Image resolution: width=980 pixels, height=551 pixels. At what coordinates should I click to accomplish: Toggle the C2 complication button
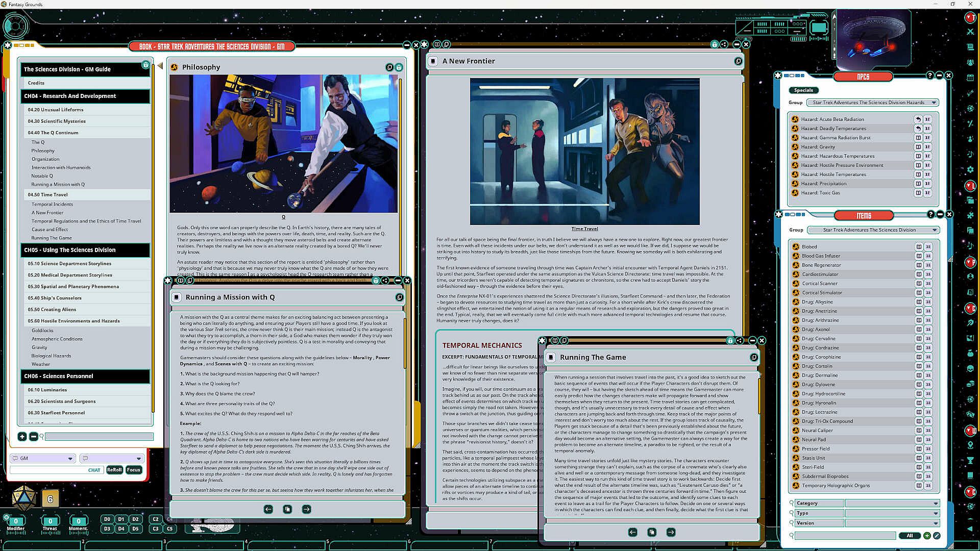coord(156,519)
